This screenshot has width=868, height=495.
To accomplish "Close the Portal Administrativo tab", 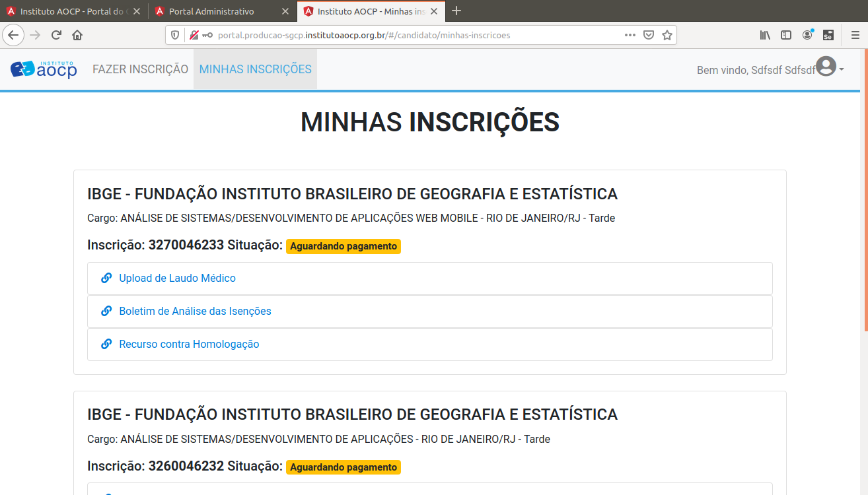I will click(285, 11).
